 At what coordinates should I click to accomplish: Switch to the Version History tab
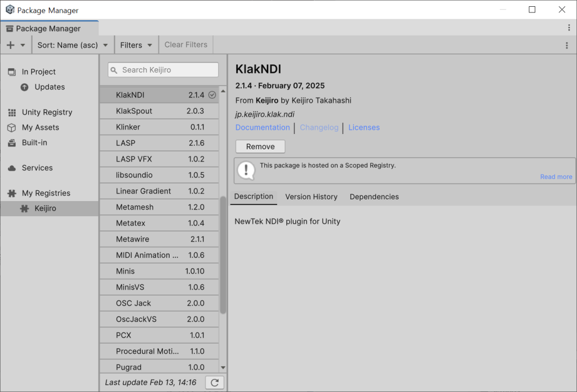[x=311, y=197]
